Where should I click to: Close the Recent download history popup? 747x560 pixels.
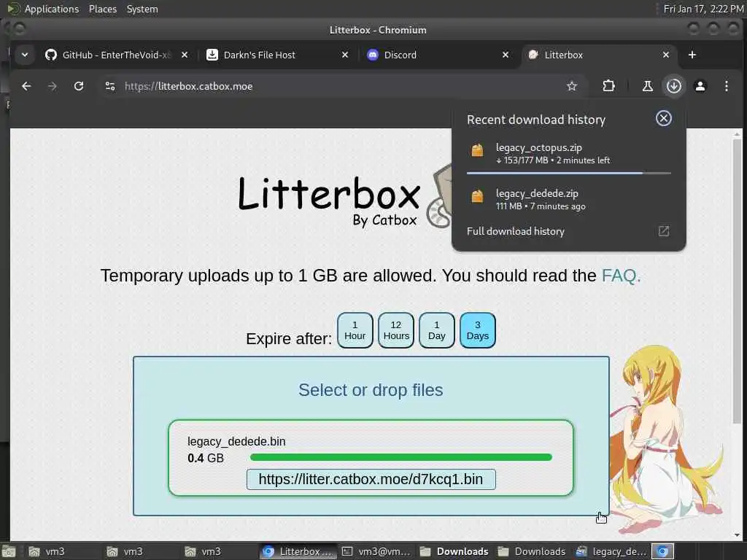click(664, 118)
